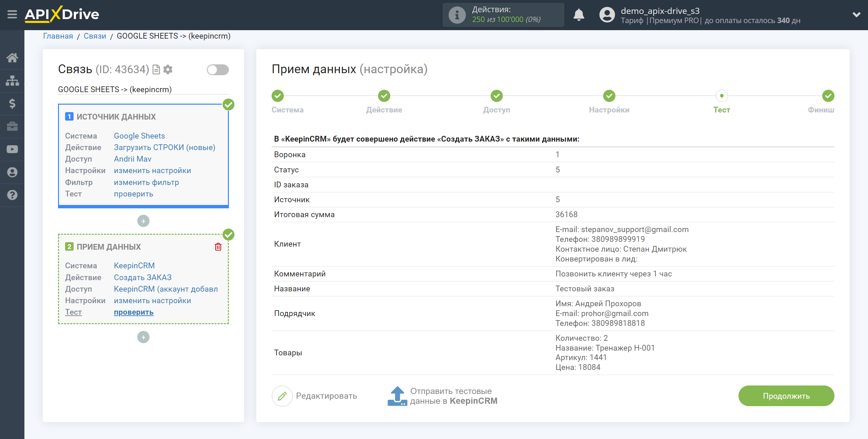Open video tutorials YouTube icon
This screenshot has width=868, height=439.
(12, 149)
